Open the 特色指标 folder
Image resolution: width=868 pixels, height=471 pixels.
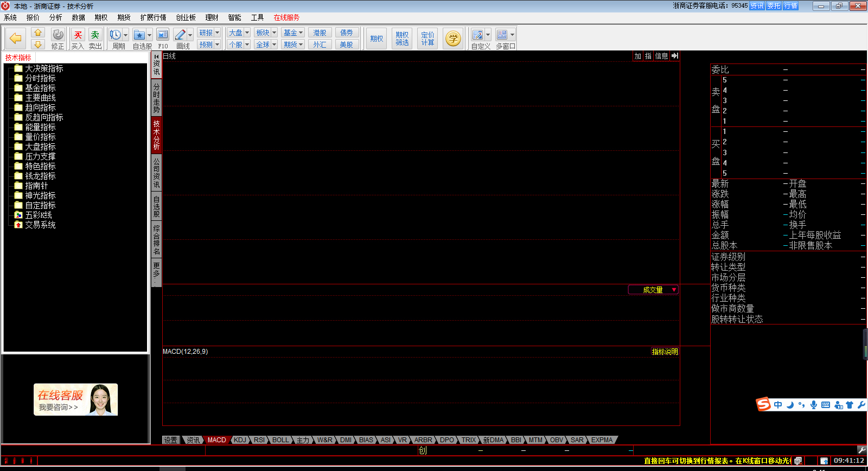(x=35, y=166)
